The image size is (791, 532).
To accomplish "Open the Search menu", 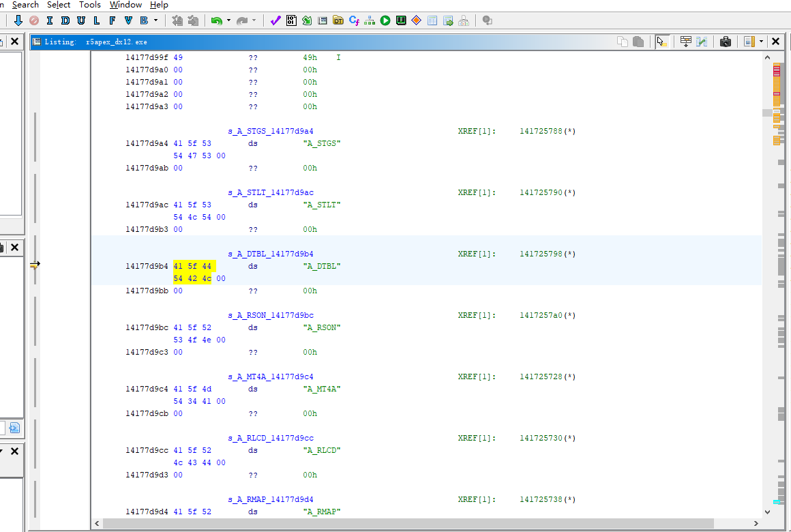I will [25, 5].
